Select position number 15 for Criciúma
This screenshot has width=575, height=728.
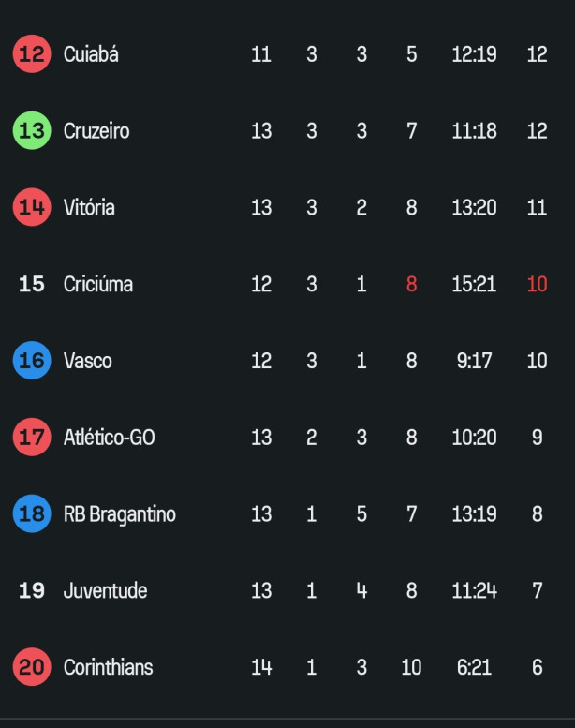click(32, 284)
